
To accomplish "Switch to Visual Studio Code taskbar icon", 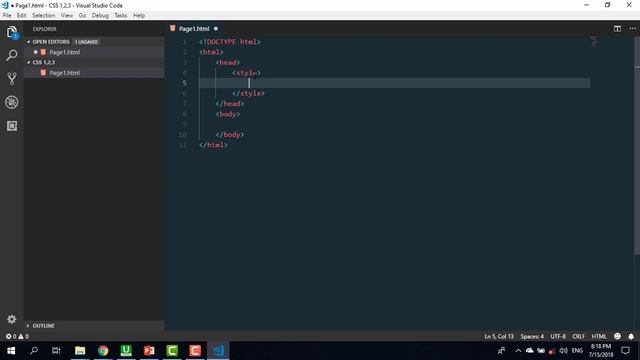I will (x=218, y=351).
